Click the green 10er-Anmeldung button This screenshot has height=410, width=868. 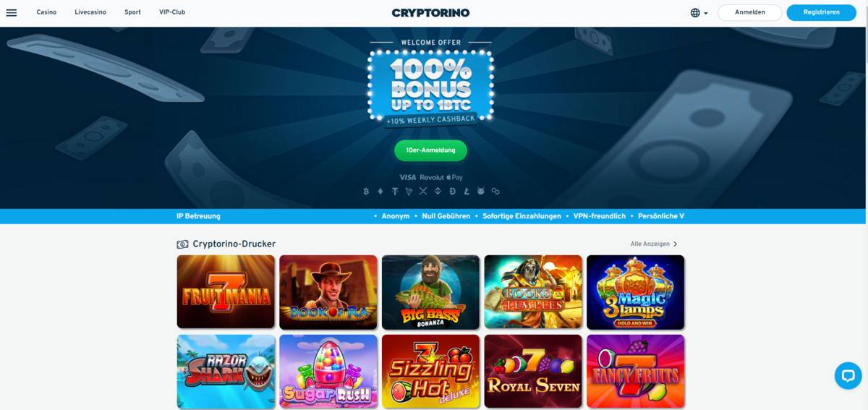pos(430,150)
